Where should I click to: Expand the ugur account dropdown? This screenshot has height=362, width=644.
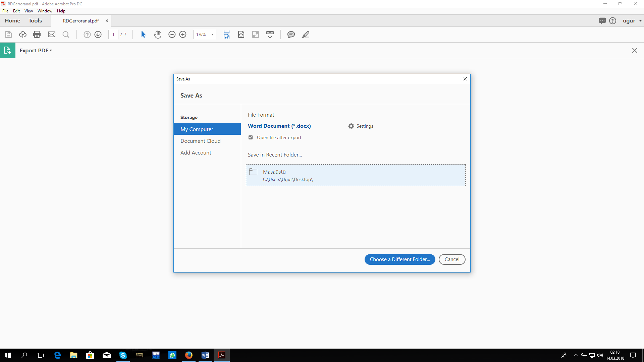coord(640,21)
